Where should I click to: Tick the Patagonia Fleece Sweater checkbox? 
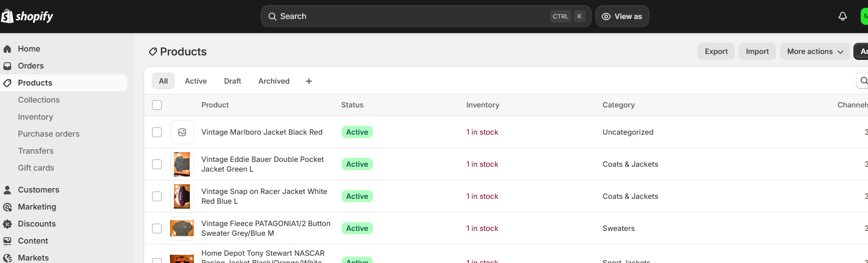(157, 228)
